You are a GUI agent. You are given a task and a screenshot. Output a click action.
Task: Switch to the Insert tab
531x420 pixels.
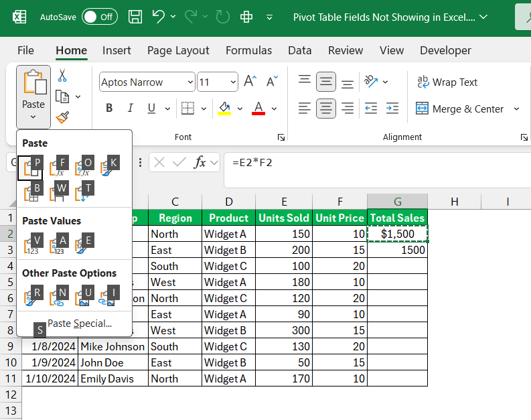[117, 50]
